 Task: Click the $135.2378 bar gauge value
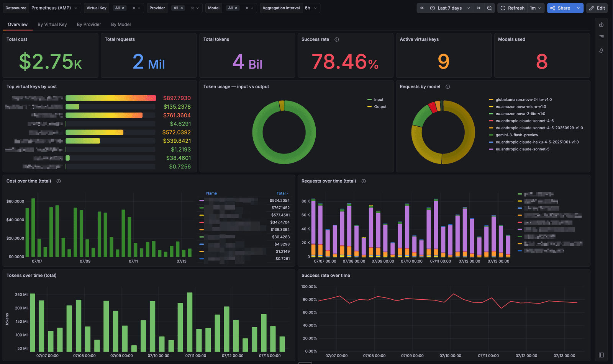point(177,107)
